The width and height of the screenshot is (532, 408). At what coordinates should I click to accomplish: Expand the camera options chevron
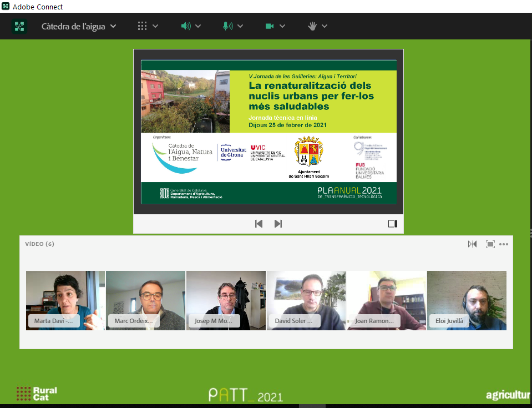point(282,26)
